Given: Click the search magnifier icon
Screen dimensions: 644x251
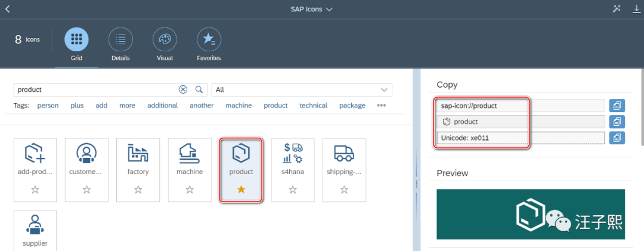Looking at the screenshot, I should tap(199, 89).
